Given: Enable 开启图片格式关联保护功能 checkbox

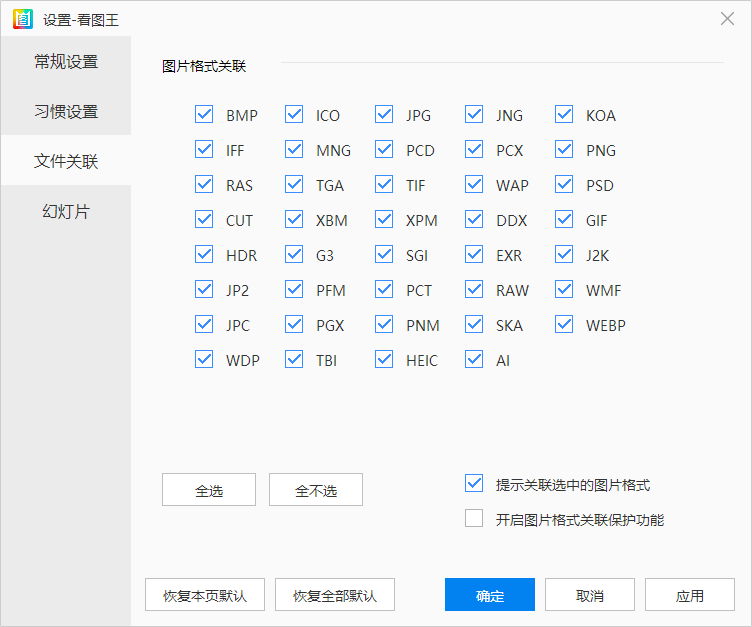Looking at the screenshot, I should [474, 519].
